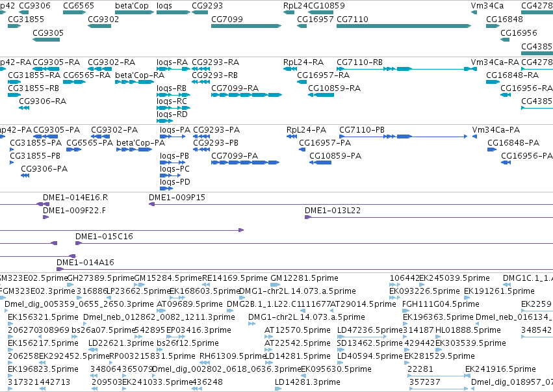
Task: Click the CG9306 gene label
Action: pyautogui.click(x=34, y=6)
